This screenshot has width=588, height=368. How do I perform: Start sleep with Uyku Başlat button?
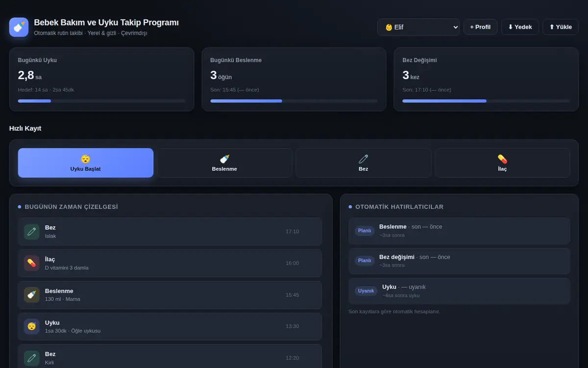[x=86, y=163]
